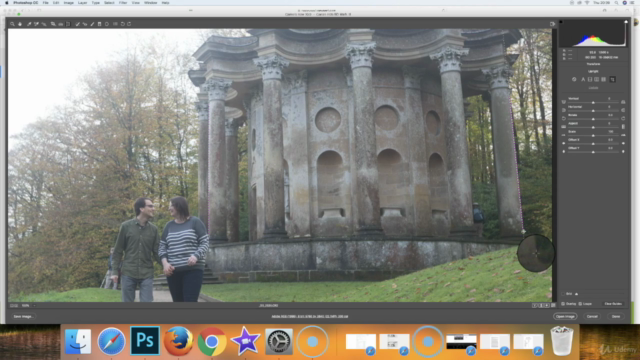Adjust the Aspect slider
The height and width of the screenshot is (360, 640).
click(593, 127)
